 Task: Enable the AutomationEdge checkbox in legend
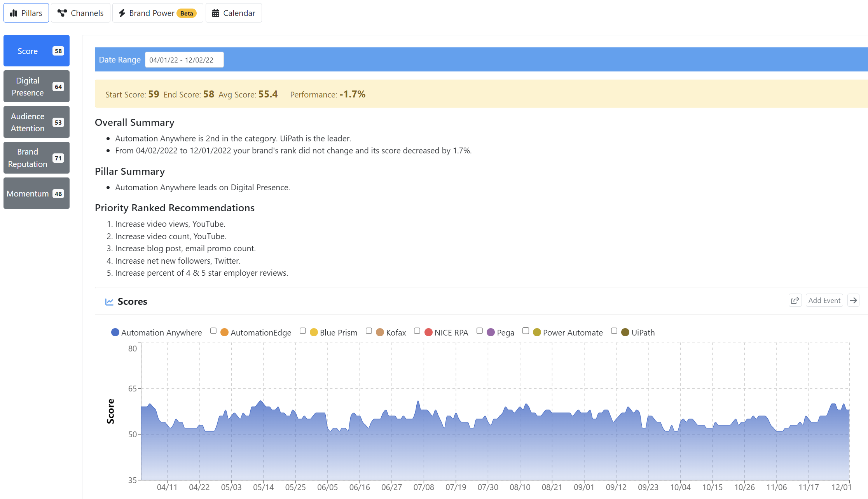[213, 331]
